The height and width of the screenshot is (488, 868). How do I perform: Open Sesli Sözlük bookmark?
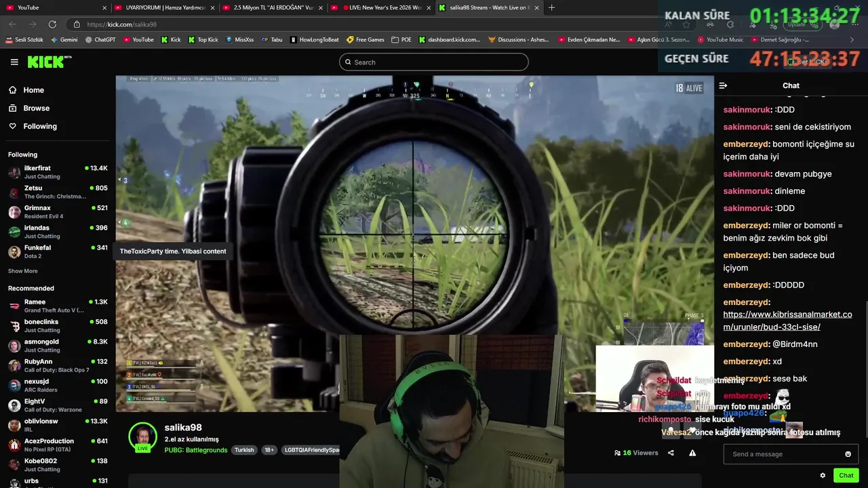[x=24, y=40]
